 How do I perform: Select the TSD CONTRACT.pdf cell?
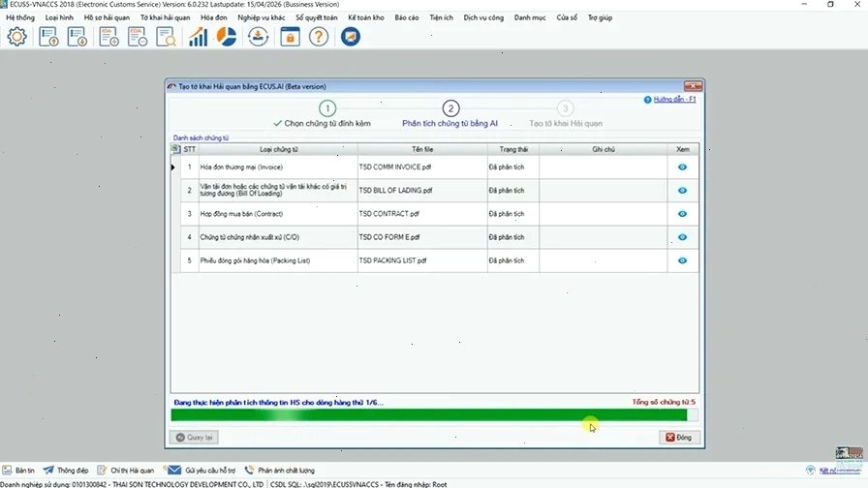tap(422, 214)
